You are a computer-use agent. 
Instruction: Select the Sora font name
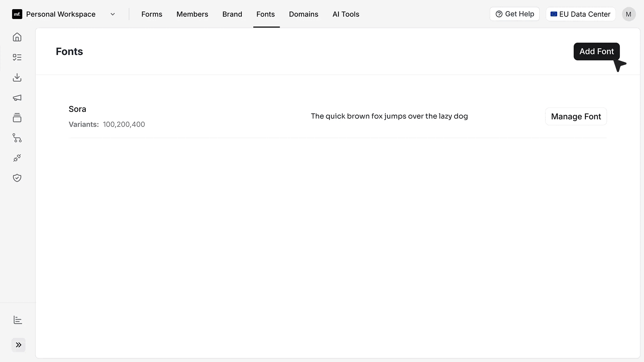[x=77, y=109]
